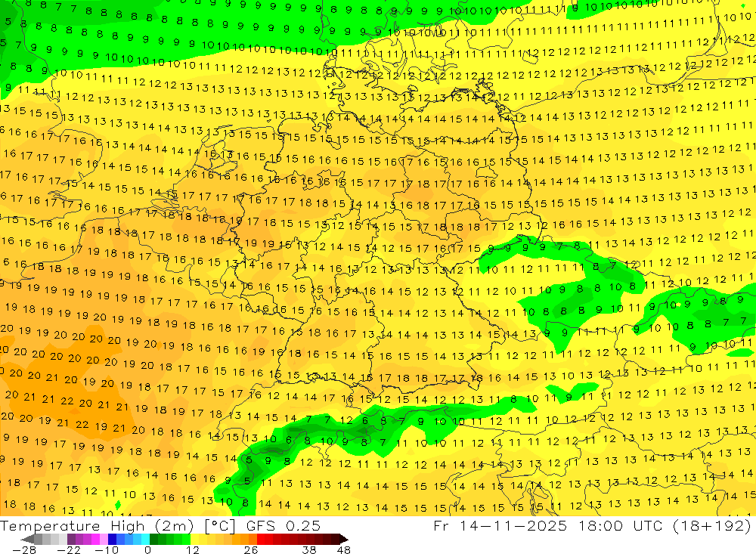The image size is (756, 554).
Task: Click the "Fr 14-11-2025" date text
Action: click(x=500, y=525)
